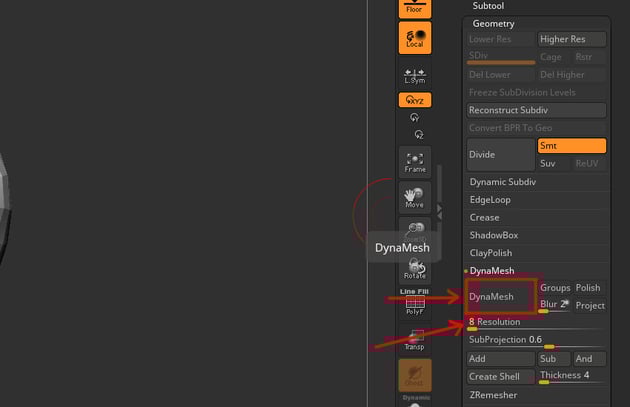Select the Move canvas tool

click(415, 198)
